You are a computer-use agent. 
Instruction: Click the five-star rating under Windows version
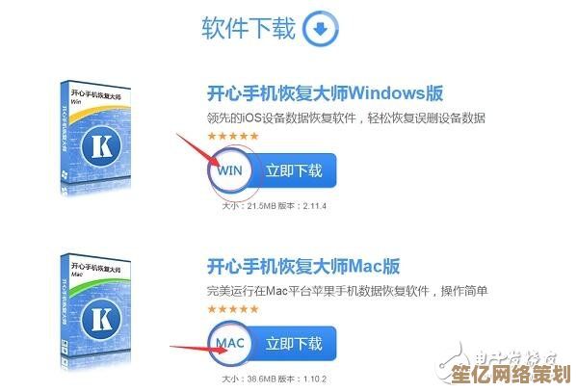coord(233,136)
